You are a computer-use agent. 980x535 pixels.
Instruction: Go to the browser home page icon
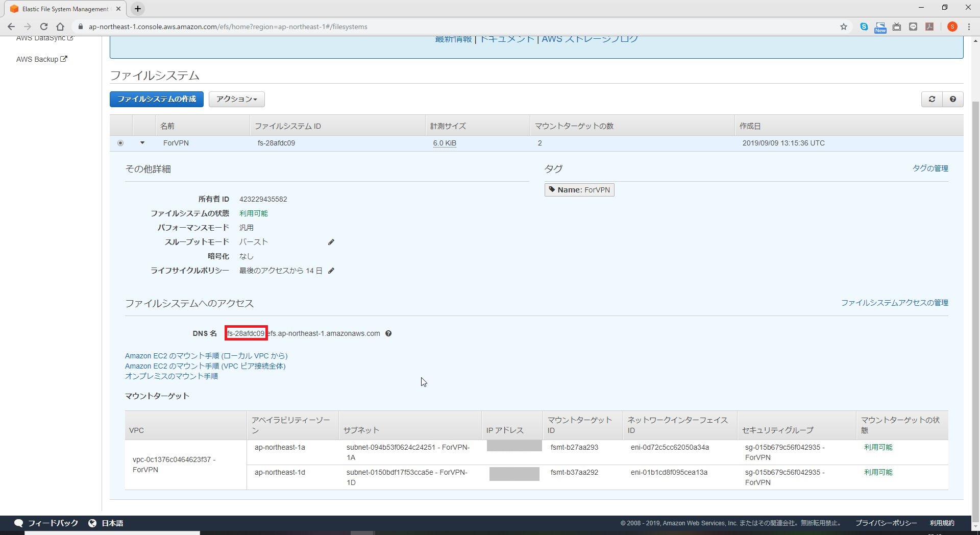(60, 27)
